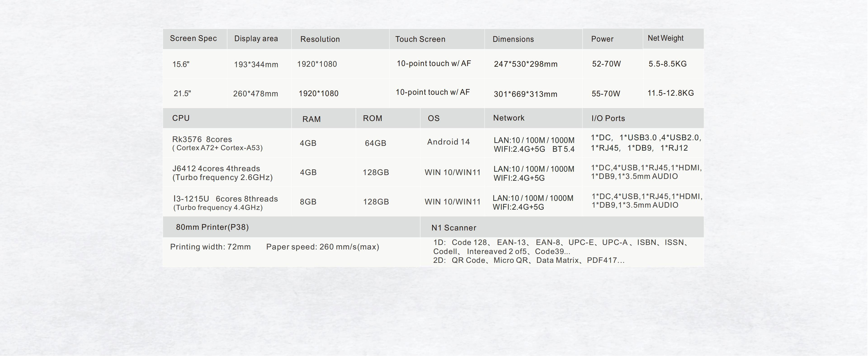Select the 21.5" screen size cell
Image resolution: width=868 pixels, height=356 pixels.
[x=182, y=94]
